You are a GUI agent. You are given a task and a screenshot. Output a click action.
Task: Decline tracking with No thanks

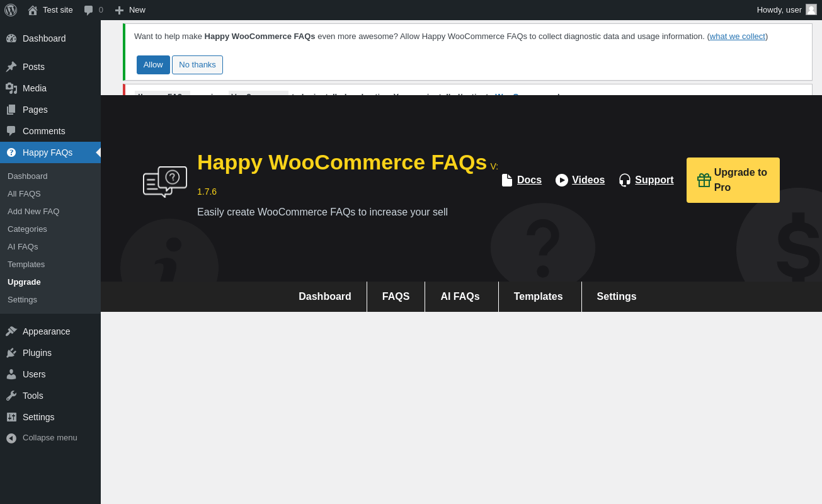click(197, 65)
